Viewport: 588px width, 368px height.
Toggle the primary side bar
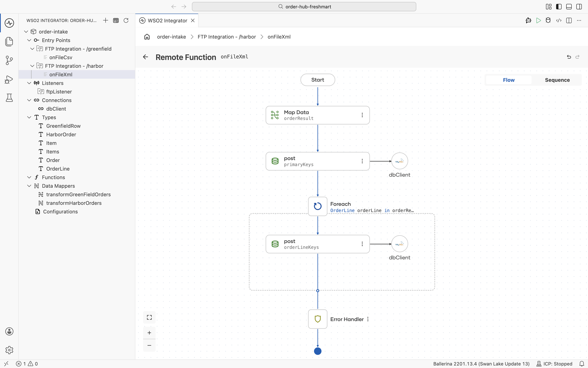pyautogui.click(x=559, y=7)
